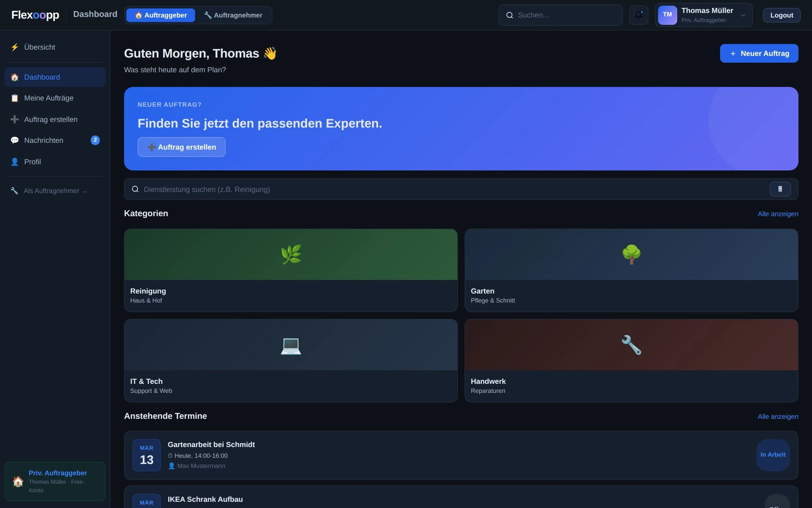Click the filter icon in service search bar
The width and height of the screenshot is (812, 508).
click(x=780, y=189)
